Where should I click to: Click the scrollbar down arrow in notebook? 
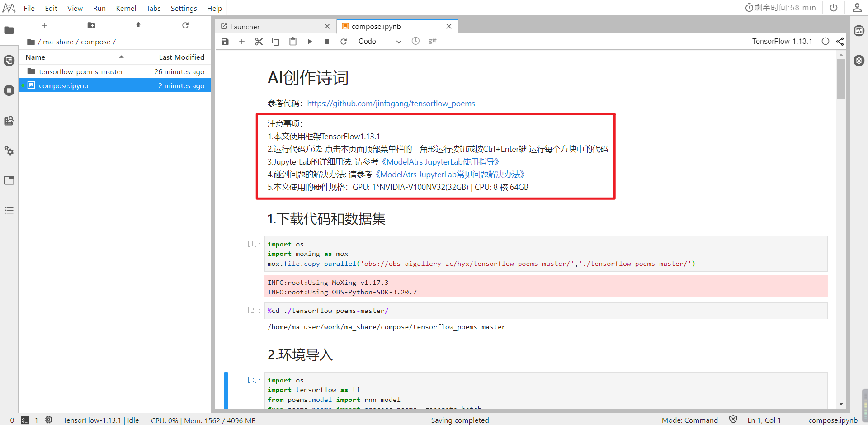[x=841, y=404]
